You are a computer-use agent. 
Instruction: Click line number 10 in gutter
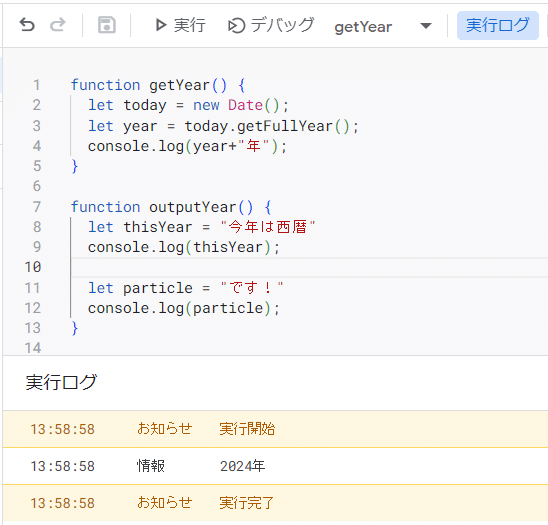click(33, 267)
